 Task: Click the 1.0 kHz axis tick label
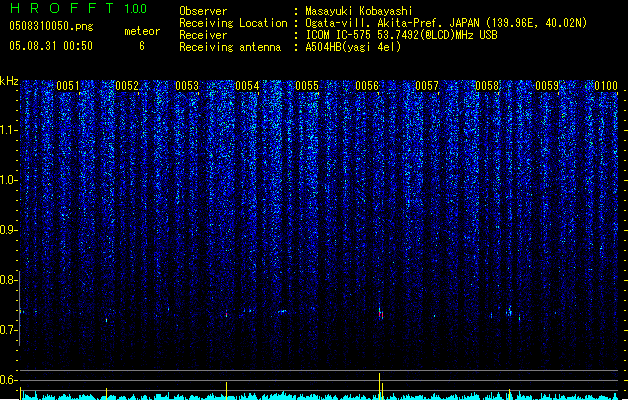click(x=9, y=180)
